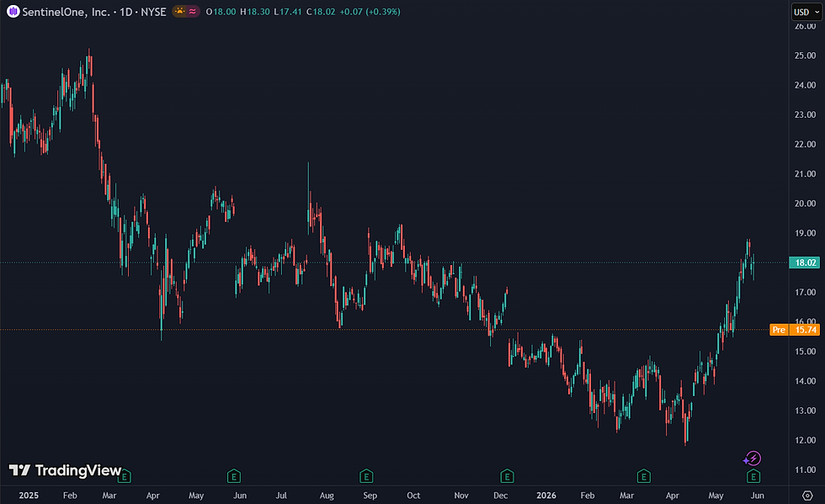
Task: Click the open value O18.00
Action: 221,12
